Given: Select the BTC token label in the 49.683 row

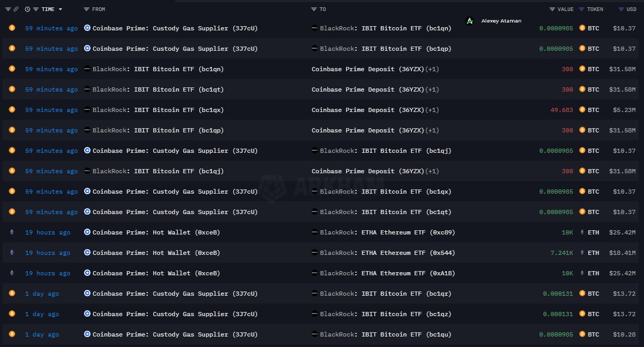Looking at the screenshot, I should (x=593, y=110).
